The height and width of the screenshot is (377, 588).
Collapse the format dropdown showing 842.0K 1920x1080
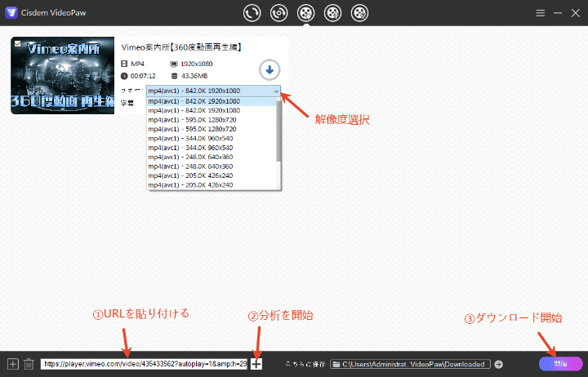point(277,91)
